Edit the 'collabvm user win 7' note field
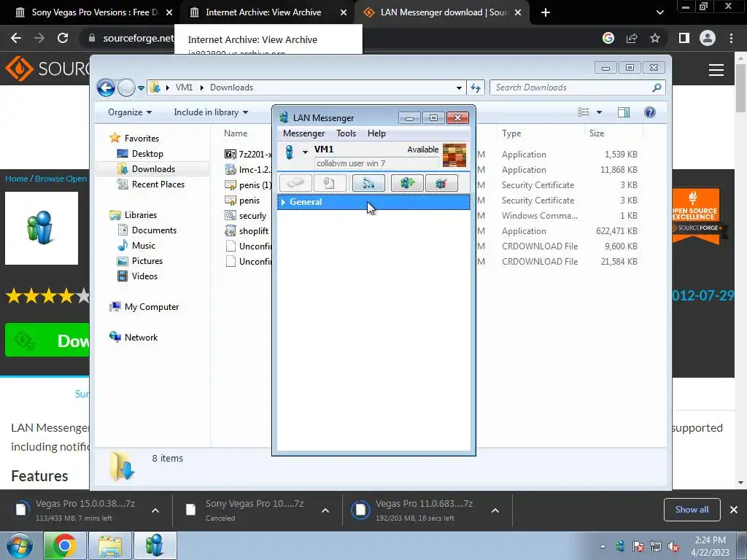The width and height of the screenshot is (747, 560). coord(376,163)
